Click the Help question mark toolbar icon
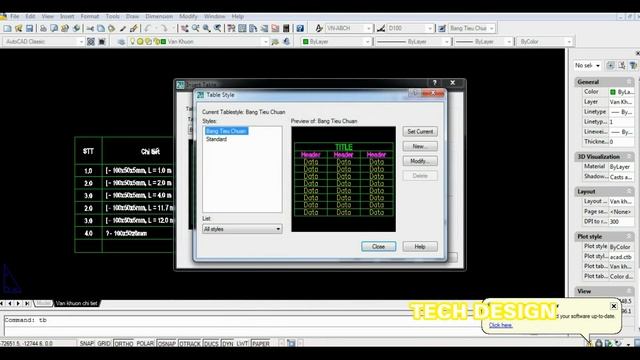 [300, 28]
